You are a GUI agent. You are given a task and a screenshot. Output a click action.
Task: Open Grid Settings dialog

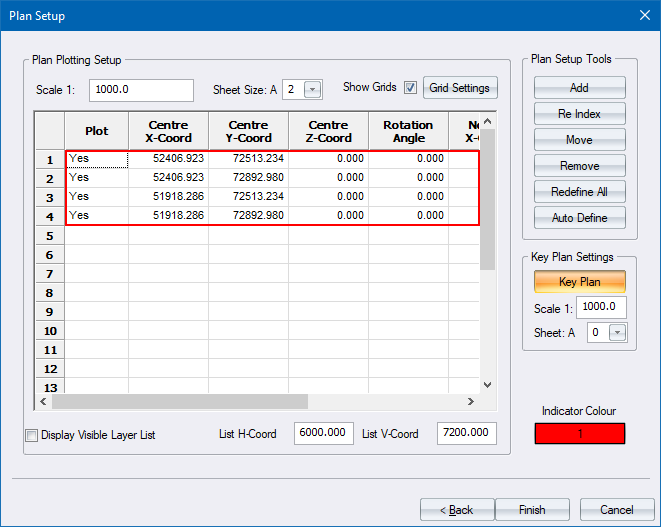[x=459, y=88]
